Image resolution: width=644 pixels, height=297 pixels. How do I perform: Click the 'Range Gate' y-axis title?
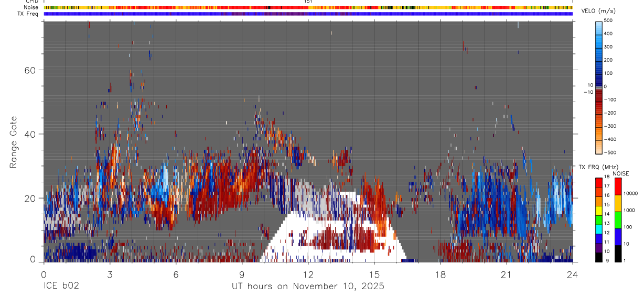(14, 142)
